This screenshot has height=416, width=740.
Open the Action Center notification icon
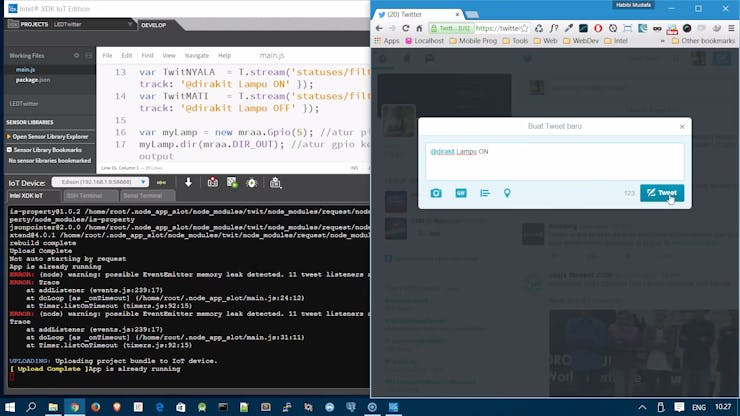(x=679, y=407)
